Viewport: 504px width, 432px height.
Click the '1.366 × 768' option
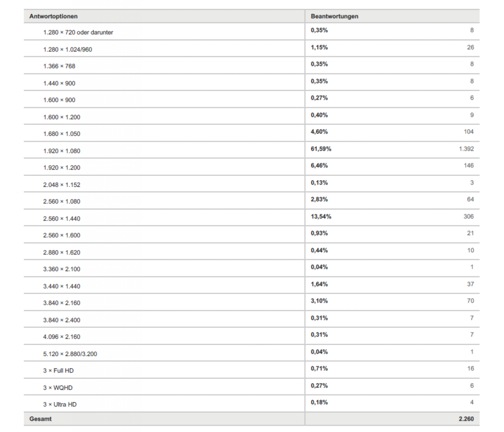coord(59,66)
